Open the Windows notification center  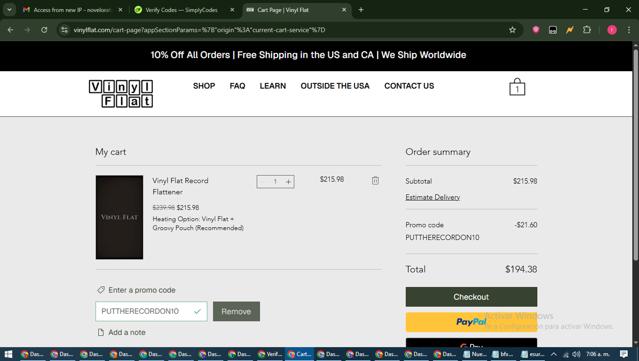click(x=624, y=354)
